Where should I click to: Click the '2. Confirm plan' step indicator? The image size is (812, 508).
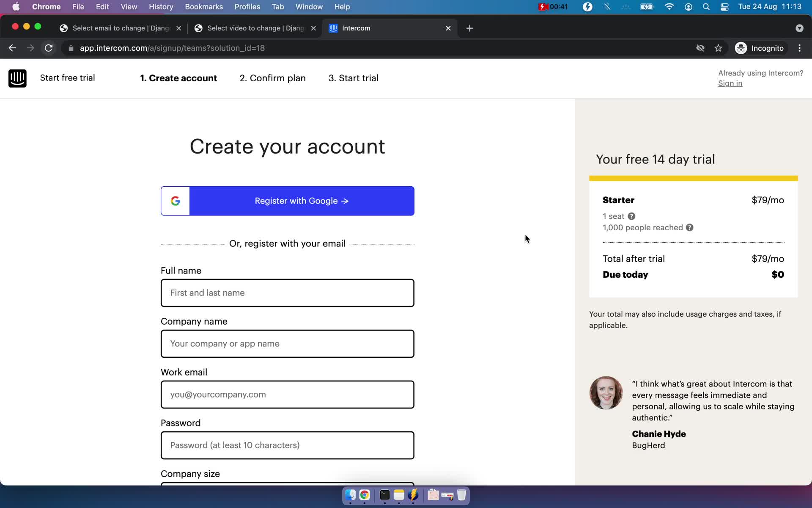click(x=273, y=78)
